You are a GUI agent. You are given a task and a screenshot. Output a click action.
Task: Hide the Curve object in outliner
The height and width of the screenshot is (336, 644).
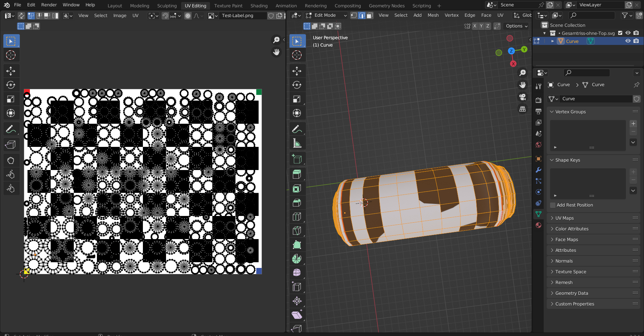click(x=628, y=41)
